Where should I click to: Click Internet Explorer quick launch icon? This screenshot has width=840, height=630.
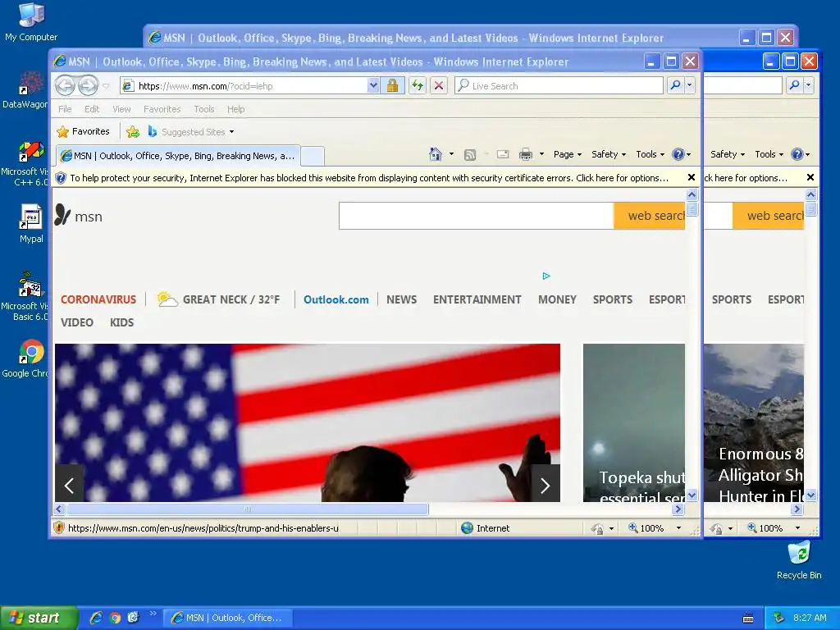pos(96,618)
